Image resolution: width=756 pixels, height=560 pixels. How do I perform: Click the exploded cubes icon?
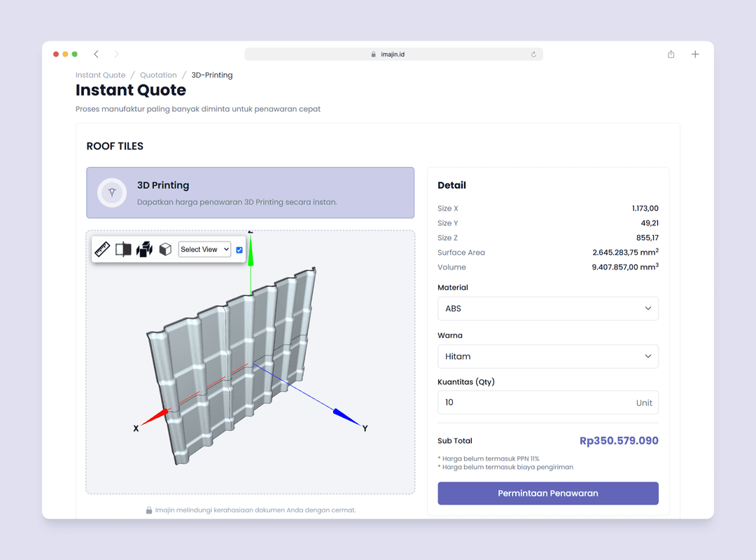[x=144, y=249]
